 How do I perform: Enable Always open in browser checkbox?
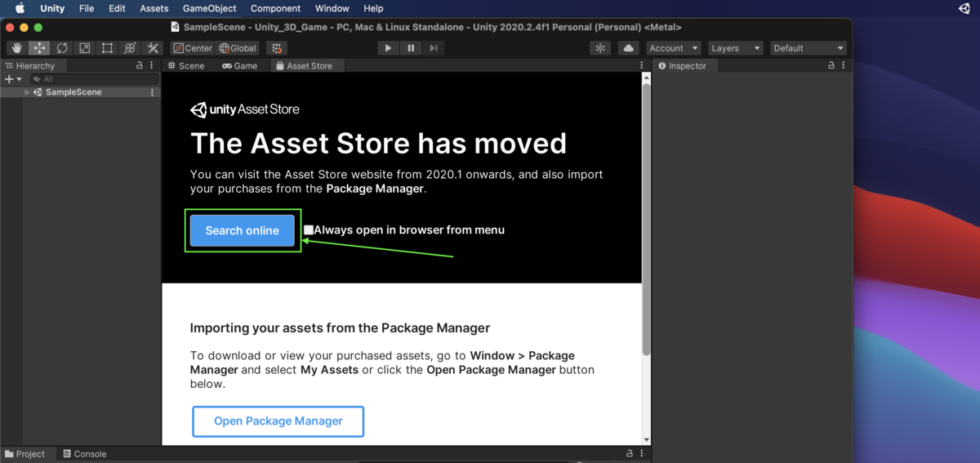pos(309,230)
